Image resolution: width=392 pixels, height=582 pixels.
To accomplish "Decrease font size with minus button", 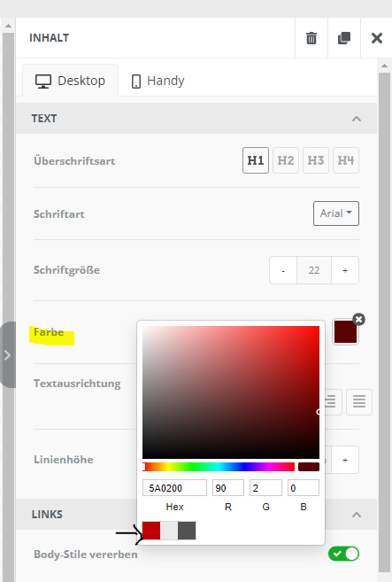I will click(x=283, y=270).
